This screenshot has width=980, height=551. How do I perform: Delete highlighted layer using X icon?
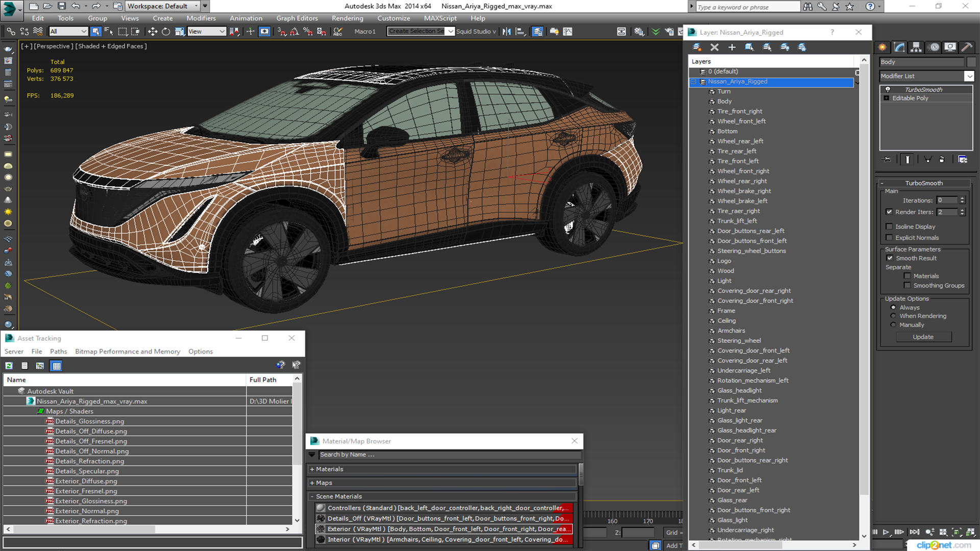coord(715,47)
